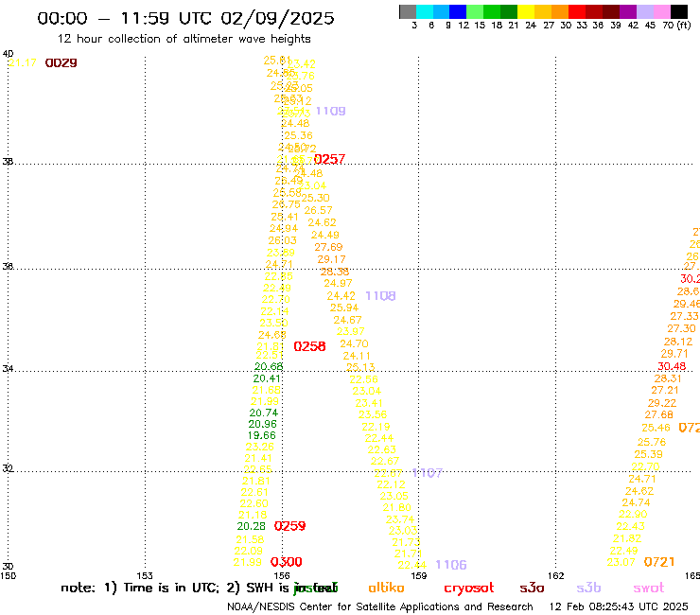Screen dimensions: 700x615
Task: Click the wave height value '22.09'
Action: click(x=249, y=551)
